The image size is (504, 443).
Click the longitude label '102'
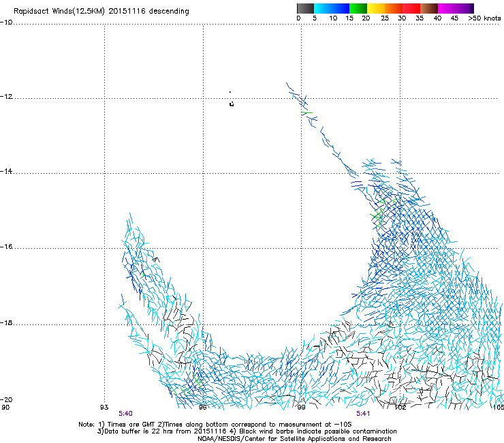point(400,408)
